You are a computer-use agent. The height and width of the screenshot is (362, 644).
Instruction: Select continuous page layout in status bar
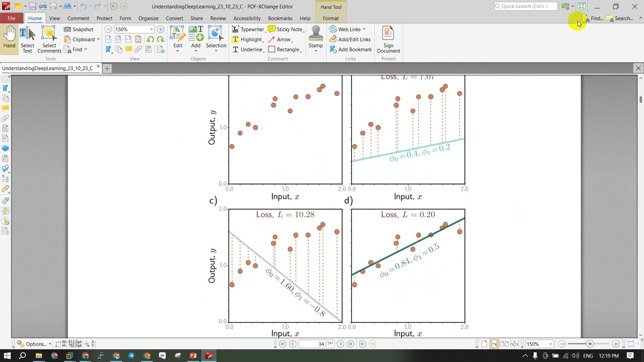pos(494,344)
